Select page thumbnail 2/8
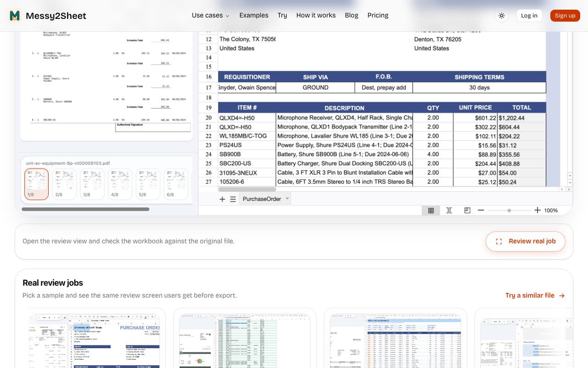588x368 pixels. click(x=64, y=184)
